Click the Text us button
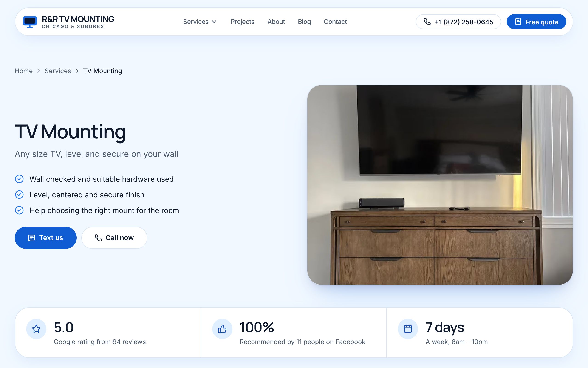The image size is (588, 368). pos(46,238)
